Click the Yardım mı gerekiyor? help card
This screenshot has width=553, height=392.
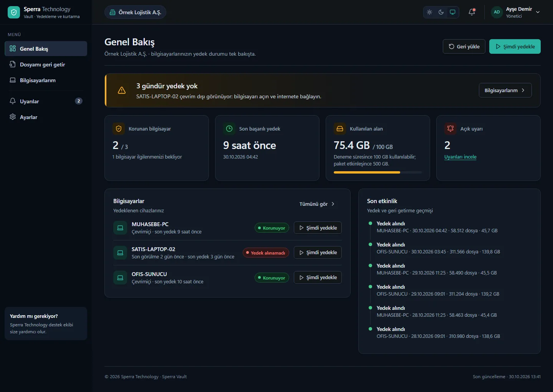click(46, 323)
